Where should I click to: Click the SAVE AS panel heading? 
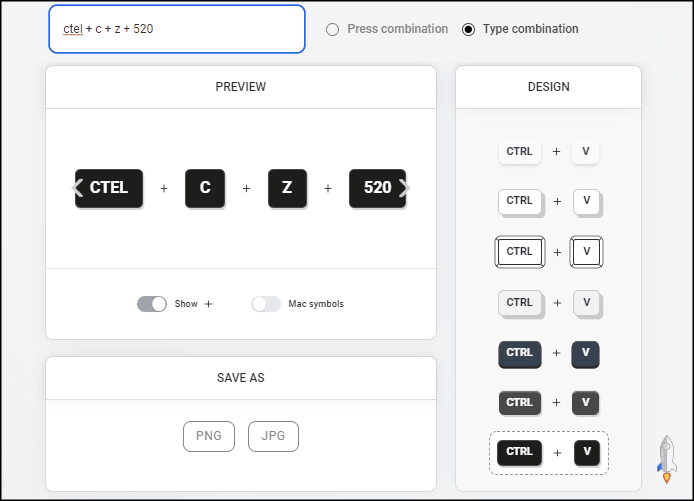(x=241, y=378)
